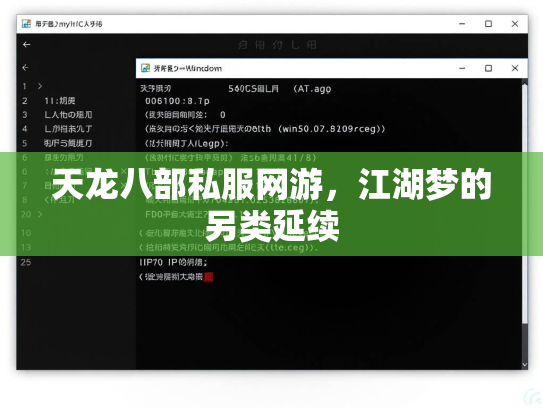Click the value "0" on the third terminal line
543x408 pixels.
click(x=223, y=115)
